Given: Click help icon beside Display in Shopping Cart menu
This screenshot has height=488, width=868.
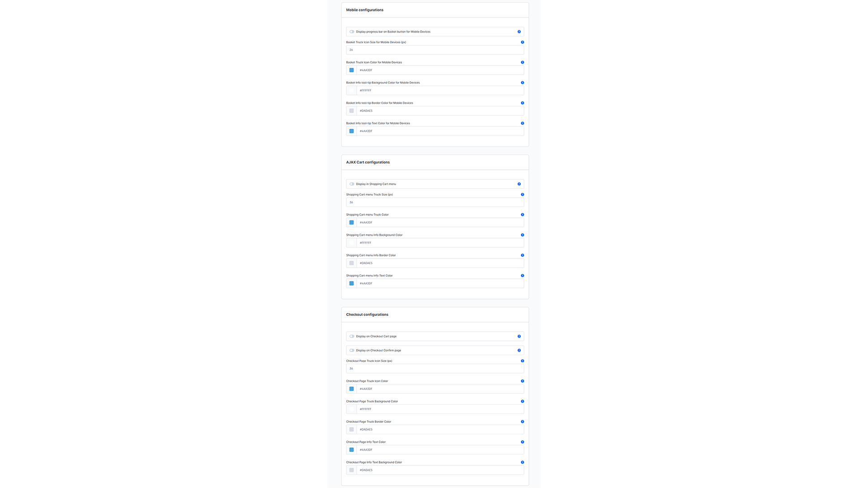Looking at the screenshot, I should click(519, 184).
